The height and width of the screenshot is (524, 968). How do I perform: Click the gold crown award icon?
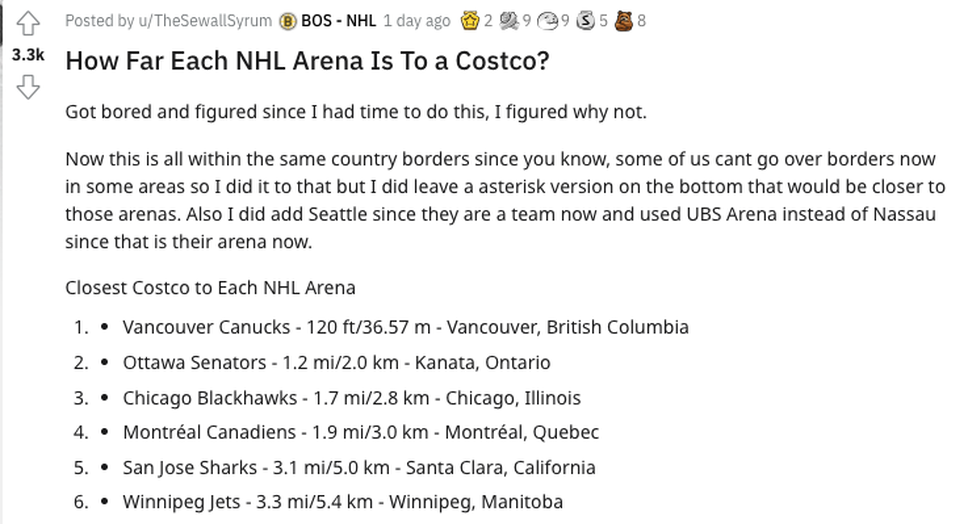pos(469,20)
